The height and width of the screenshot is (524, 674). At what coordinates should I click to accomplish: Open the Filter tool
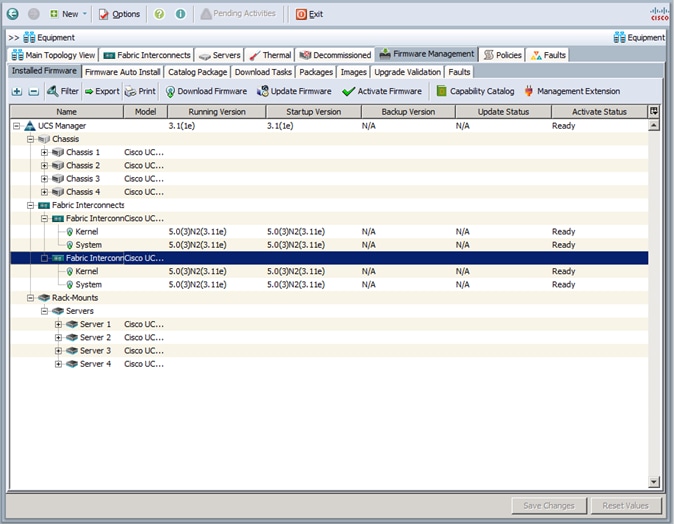(x=63, y=91)
